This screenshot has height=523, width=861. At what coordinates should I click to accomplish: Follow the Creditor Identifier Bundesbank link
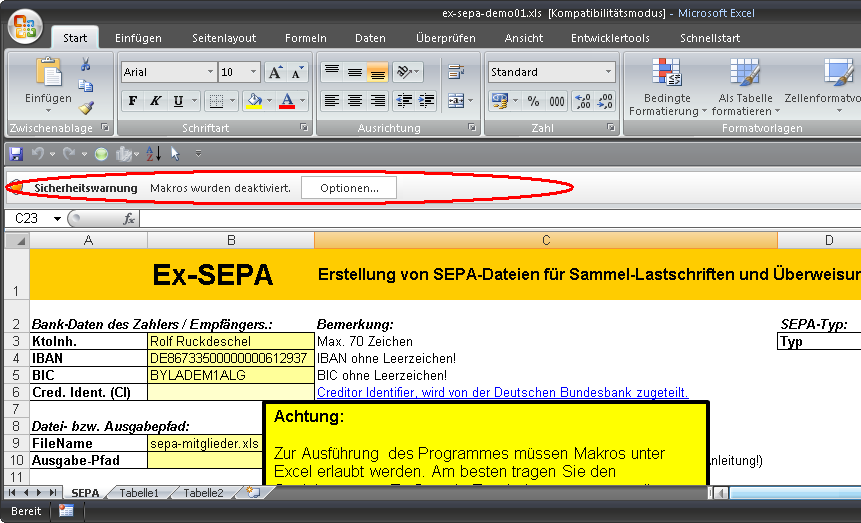click(502, 392)
